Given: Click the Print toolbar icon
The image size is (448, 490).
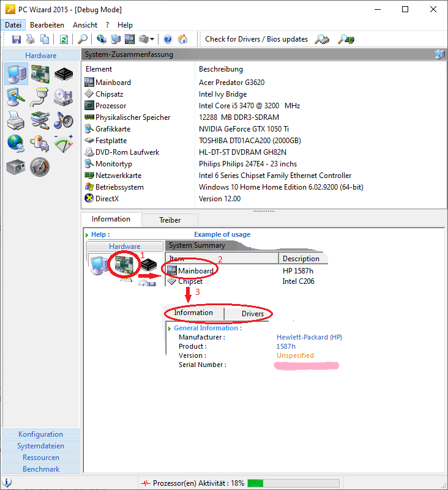Looking at the screenshot, I should coord(31,39).
